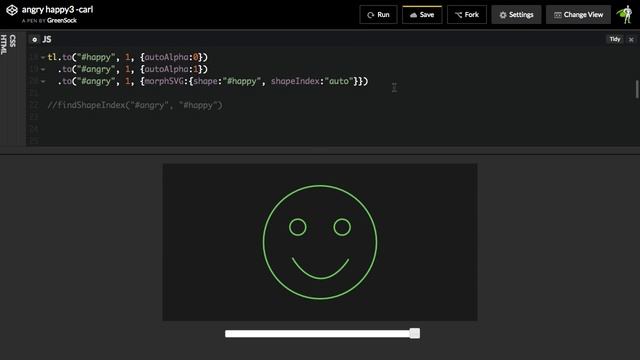Screen dimensions: 640x360
Task: Click the refresh icon in Run button
Action: [371, 15]
